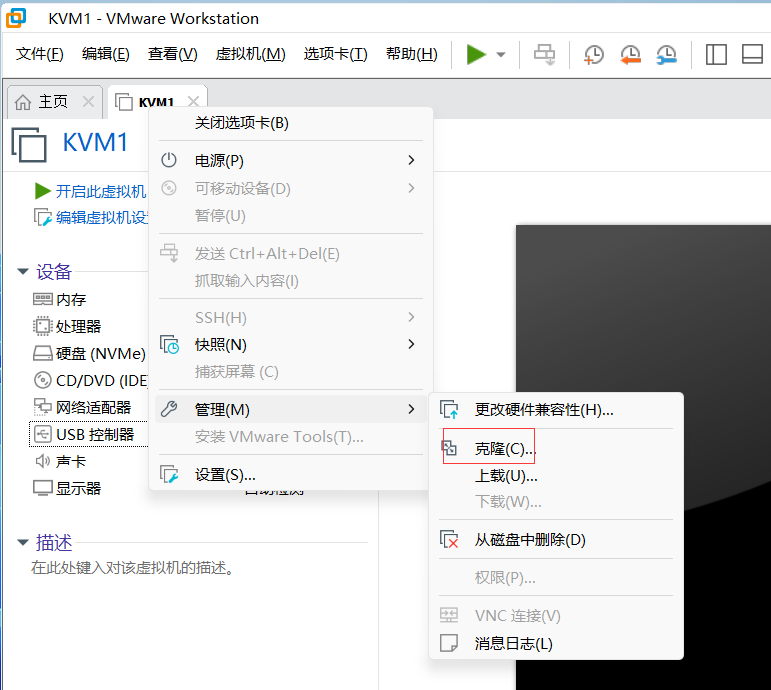This screenshot has height=690, width=771.
Task: Open the 选项卡(T) menu
Action: tap(335, 54)
